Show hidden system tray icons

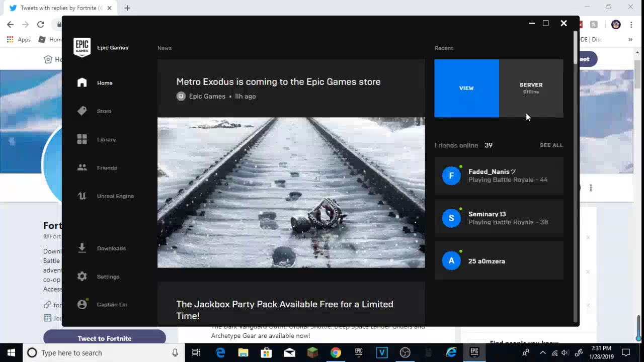coord(542,353)
